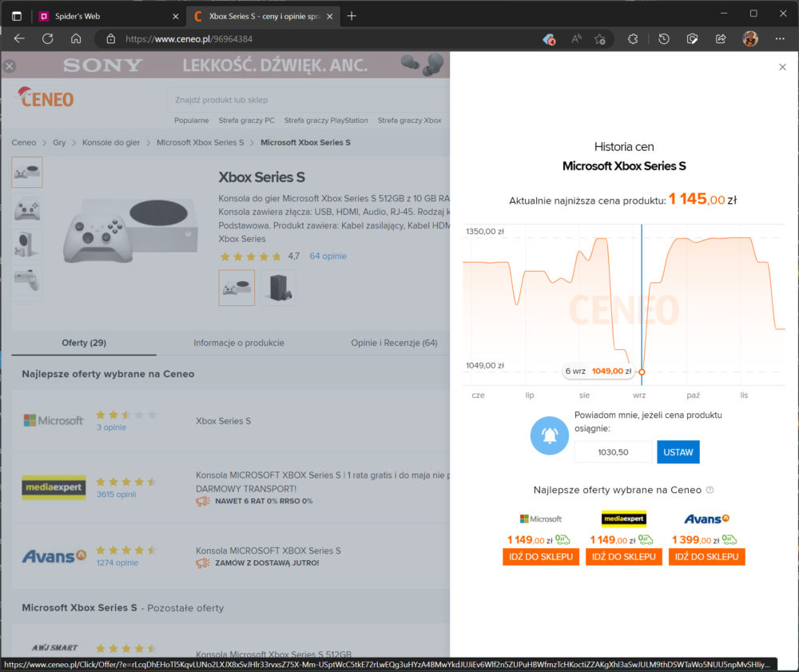Click the price alert value field 1030,50
The image size is (799, 672).
click(613, 452)
